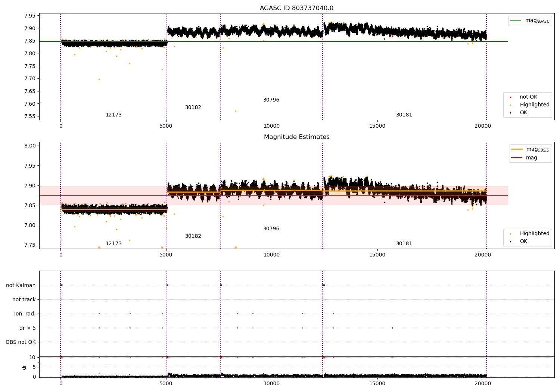Select the mag AGASC legend entry
560x392 pixels.
530,21
